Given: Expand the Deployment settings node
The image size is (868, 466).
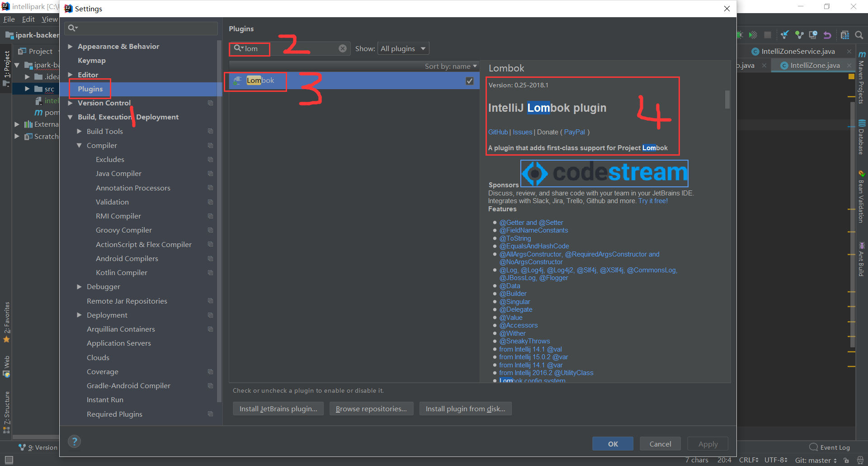Looking at the screenshot, I should 79,315.
